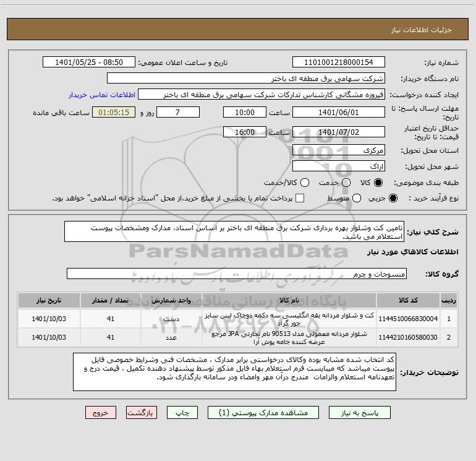Click the unit cell دست
476x461 pixels.
pos(171,319)
